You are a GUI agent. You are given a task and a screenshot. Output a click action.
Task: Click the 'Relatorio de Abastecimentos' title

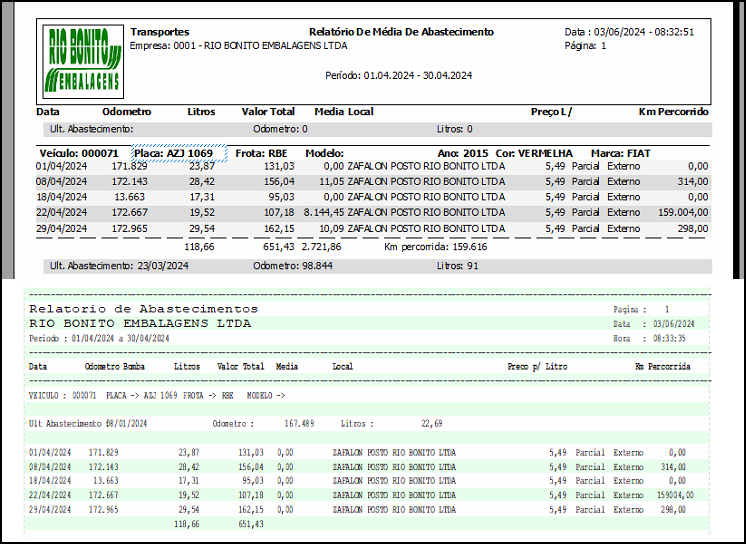pyautogui.click(x=144, y=309)
